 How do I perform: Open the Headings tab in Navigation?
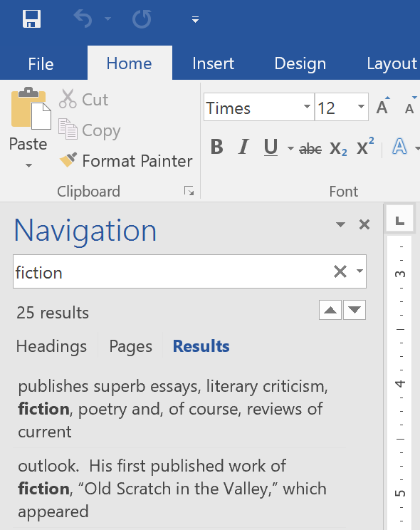(x=51, y=346)
